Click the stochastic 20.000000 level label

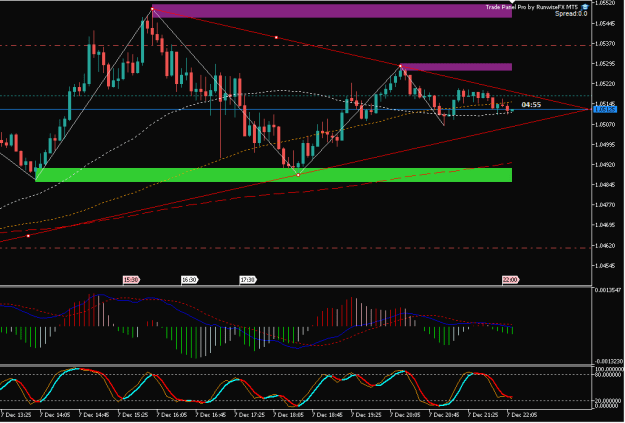click(x=609, y=401)
